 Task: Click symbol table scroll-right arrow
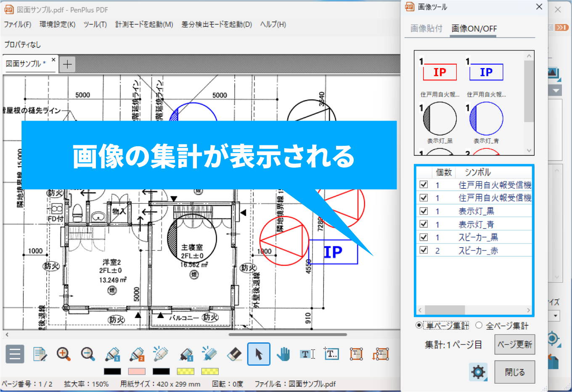click(528, 310)
